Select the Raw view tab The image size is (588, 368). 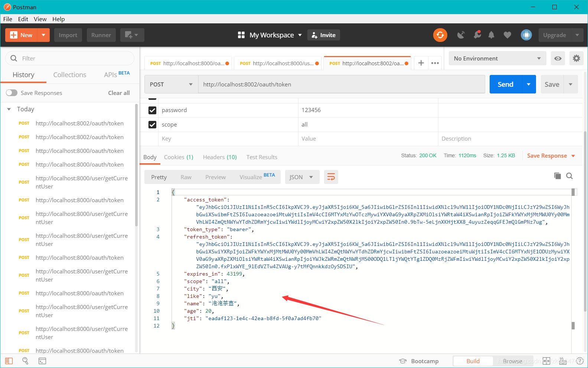[186, 177]
